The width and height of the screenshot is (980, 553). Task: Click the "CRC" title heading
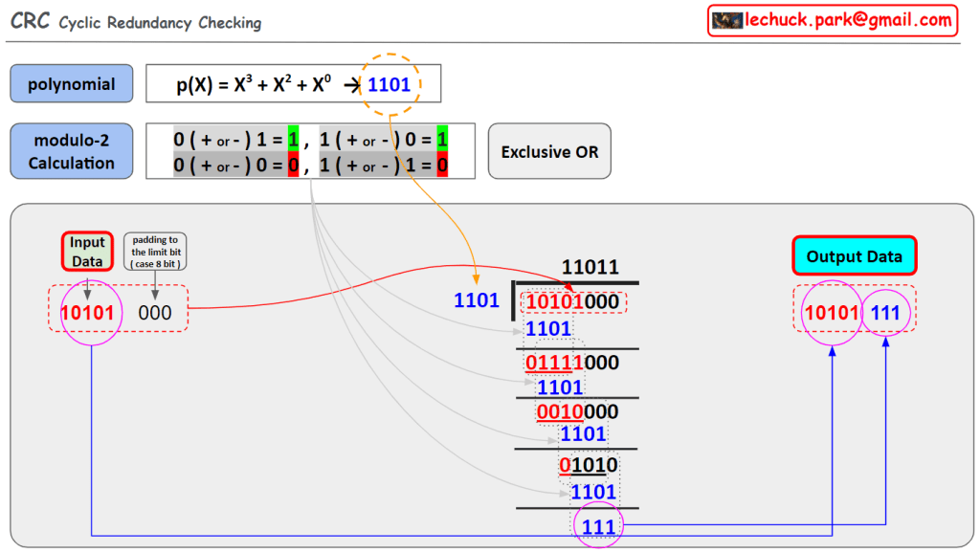click(30, 21)
